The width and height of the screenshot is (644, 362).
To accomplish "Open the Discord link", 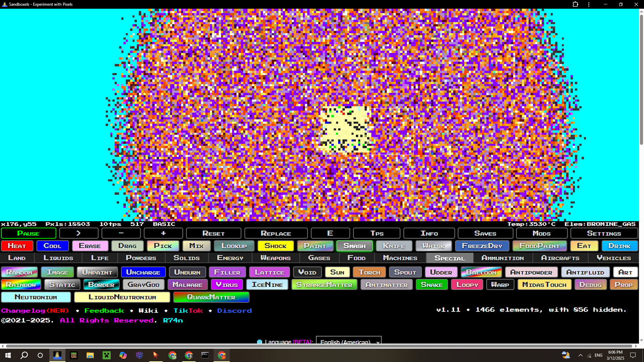I will coord(234,311).
